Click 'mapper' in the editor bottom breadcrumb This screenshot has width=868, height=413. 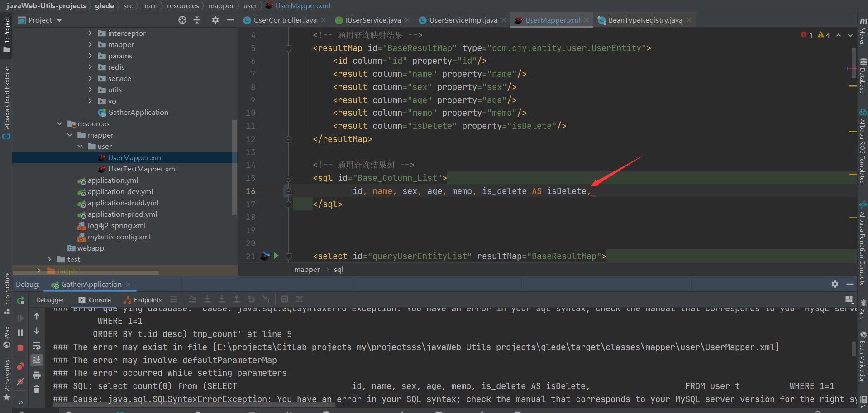point(307,269)
